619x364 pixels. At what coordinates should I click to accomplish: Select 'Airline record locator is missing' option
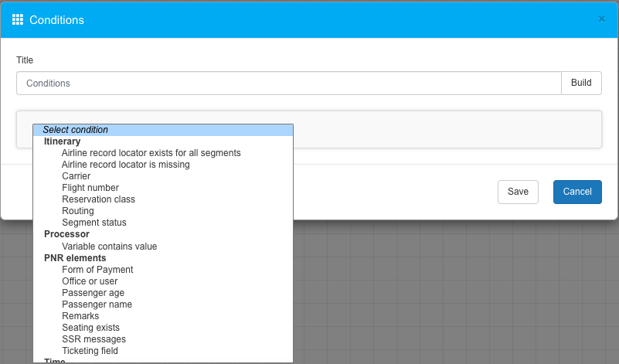[126, 165]
